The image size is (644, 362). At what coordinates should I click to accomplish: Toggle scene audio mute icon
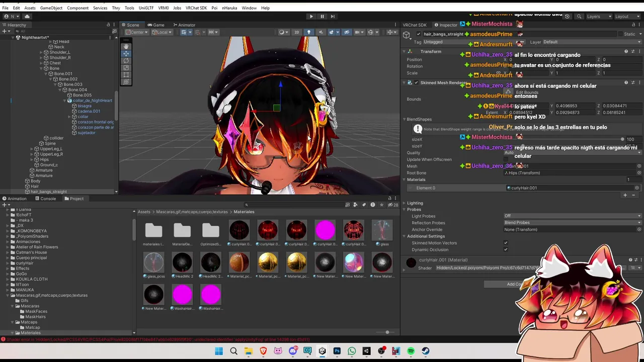(320, 32)
